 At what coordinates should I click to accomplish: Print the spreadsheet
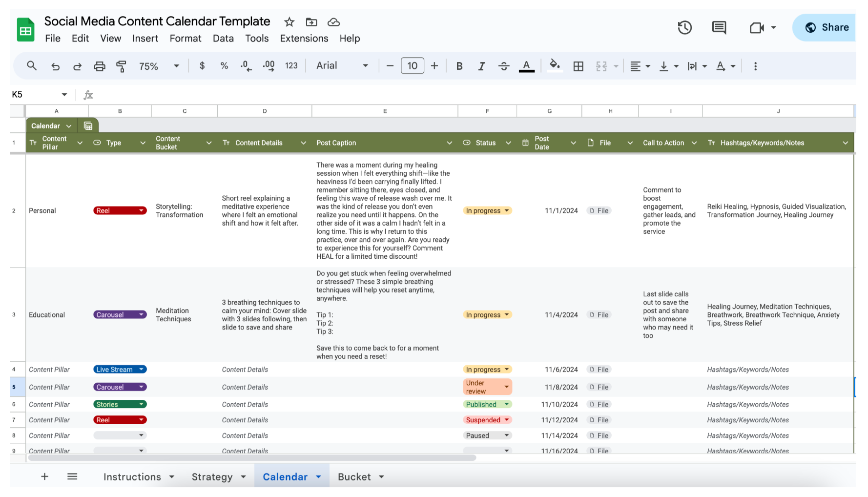[x=100, y=66]
